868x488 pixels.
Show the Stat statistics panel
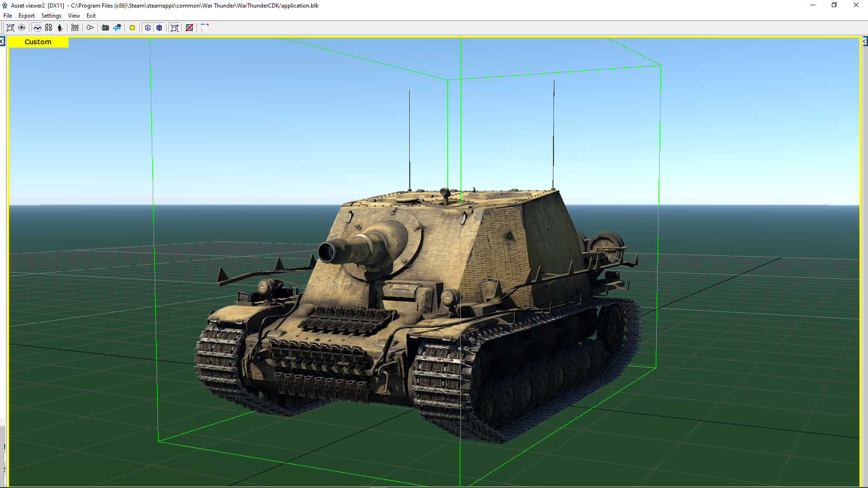click(x=75, y=28)
